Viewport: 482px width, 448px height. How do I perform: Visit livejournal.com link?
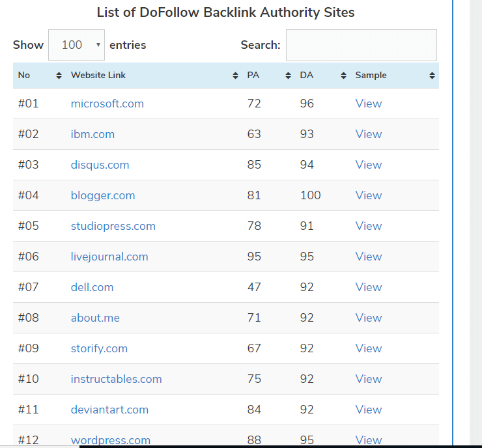pos(109,257)
